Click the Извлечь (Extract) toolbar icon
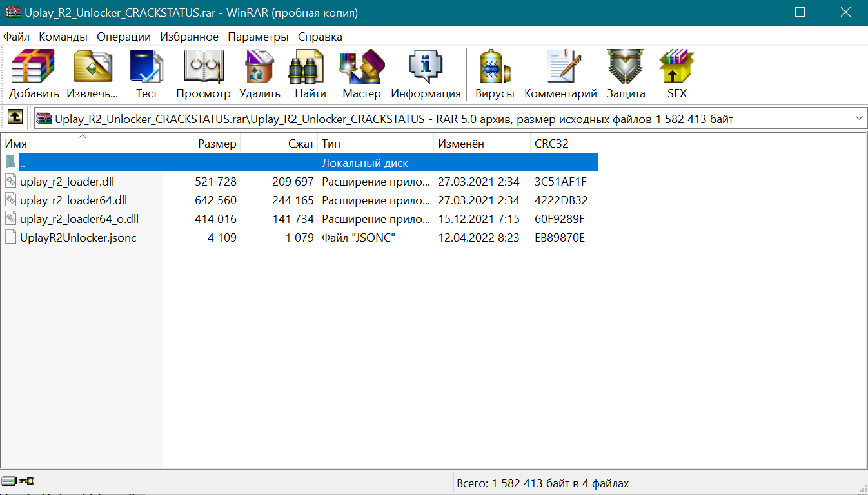The width and height of the screenshot is (868, 495). click(x=92, y=75)
